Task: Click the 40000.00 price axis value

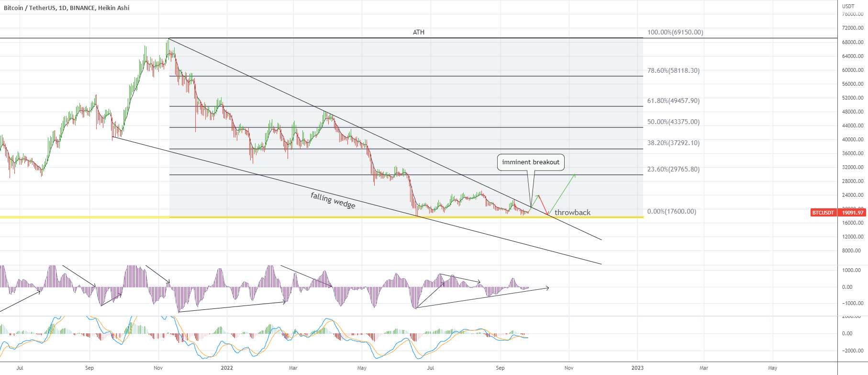Action: point(853,139)
